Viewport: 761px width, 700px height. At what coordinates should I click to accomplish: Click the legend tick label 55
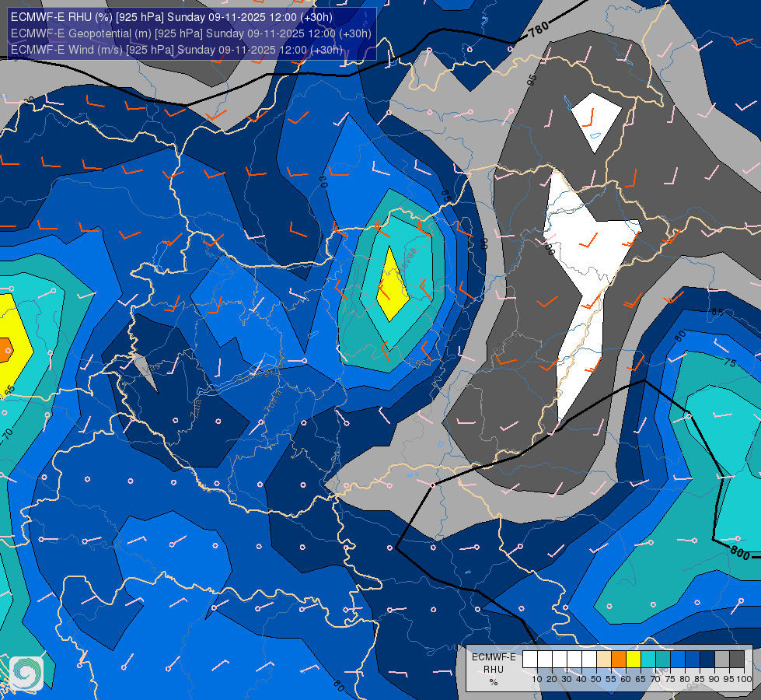610,679
